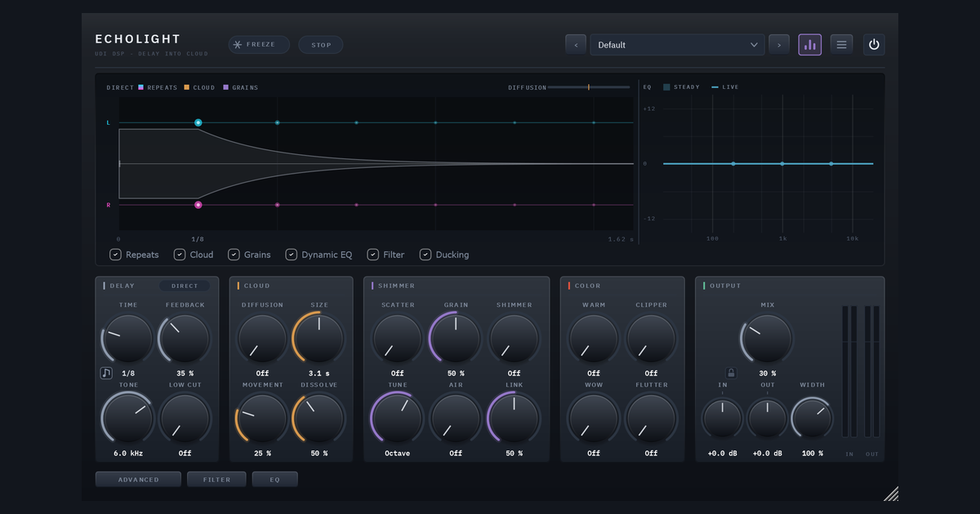Click the Movement knob
980x514 pixels.
[262, 418]
